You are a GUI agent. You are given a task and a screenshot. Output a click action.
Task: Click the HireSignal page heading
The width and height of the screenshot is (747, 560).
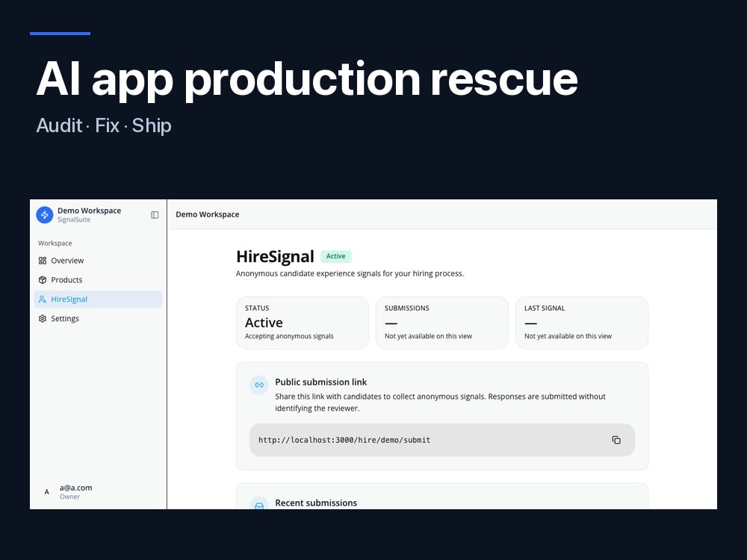click(x=275, y=257)
